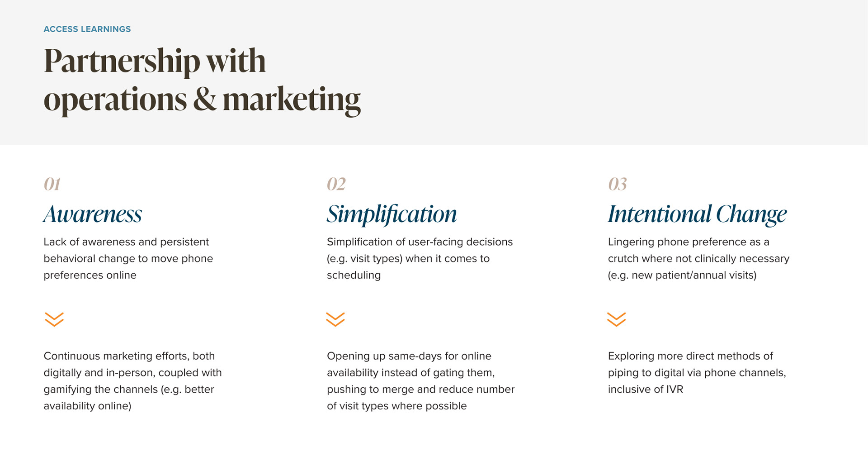Click the text '(e.g. new patient/annual visits)'
This screenshot has width=868, height=475.
[682, 275]
